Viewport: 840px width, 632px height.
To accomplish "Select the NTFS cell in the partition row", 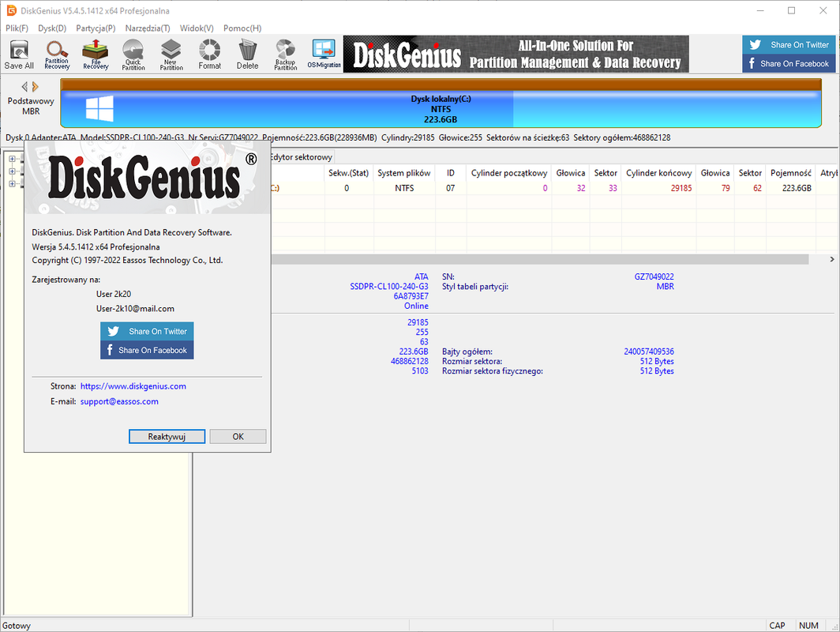I will [x=404, y=188].
